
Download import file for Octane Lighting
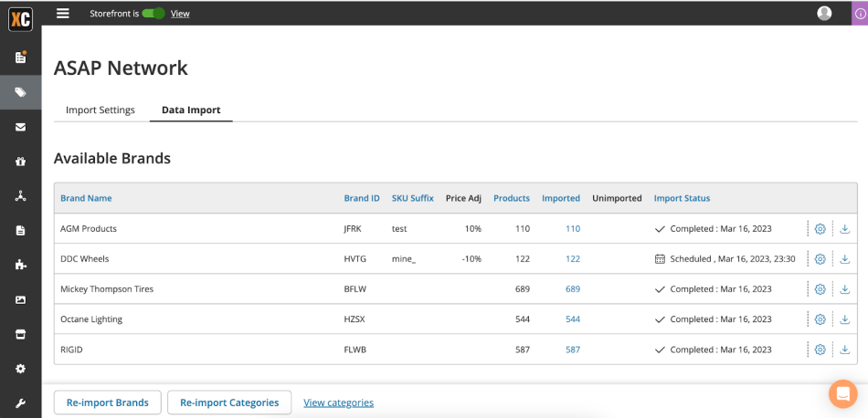844,319
